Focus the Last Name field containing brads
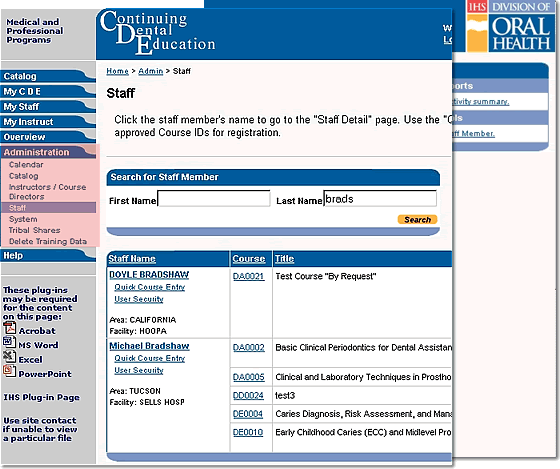Image resolution: width=560 pixels, height=469 pixels. (x=380, y=199)
